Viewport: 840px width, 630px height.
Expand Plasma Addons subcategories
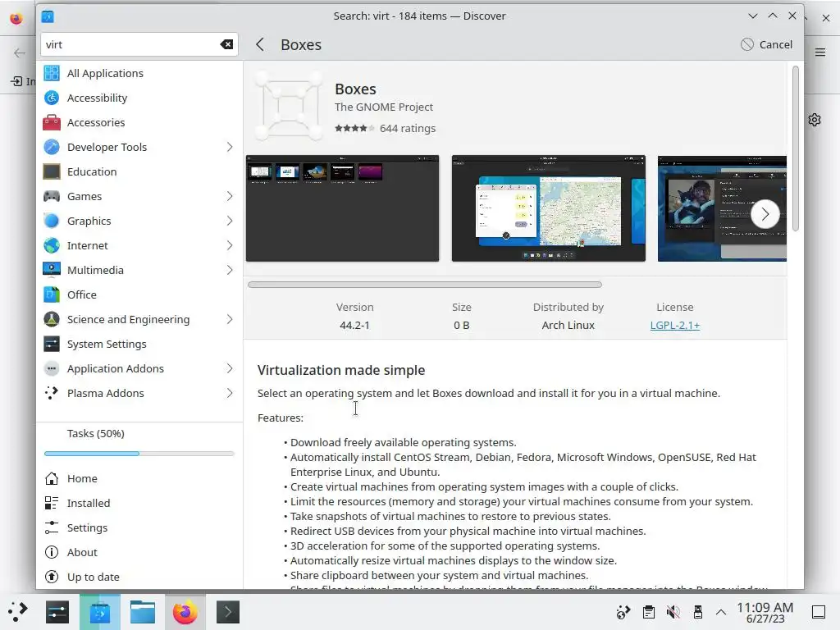pyautogui.click(x=230, y=394)
